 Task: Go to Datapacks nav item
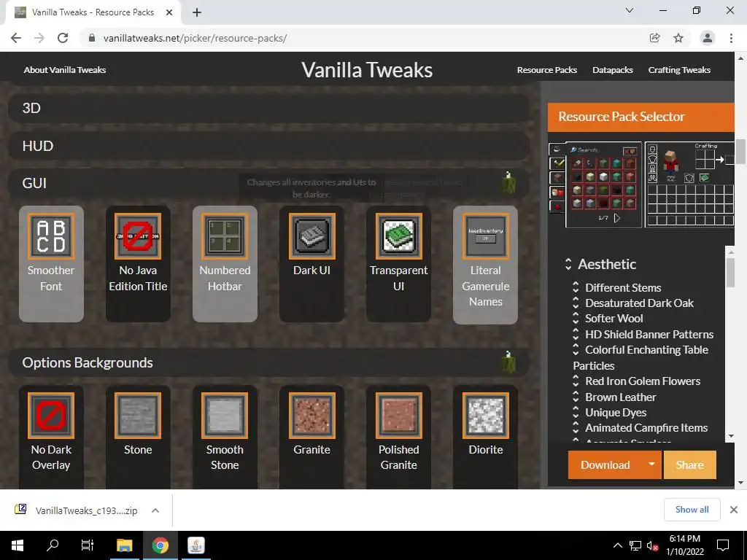pos(613,70)
